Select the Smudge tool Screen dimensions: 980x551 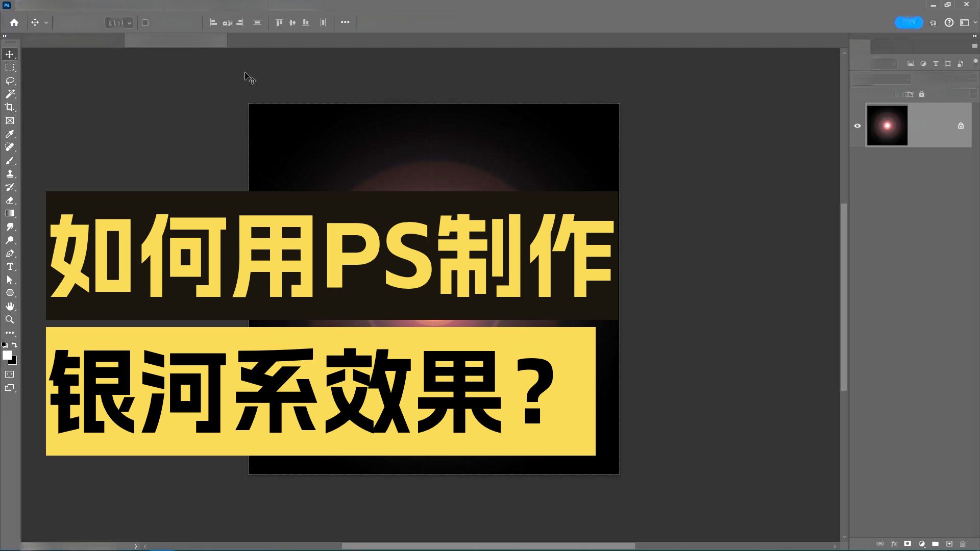(10, 227)
